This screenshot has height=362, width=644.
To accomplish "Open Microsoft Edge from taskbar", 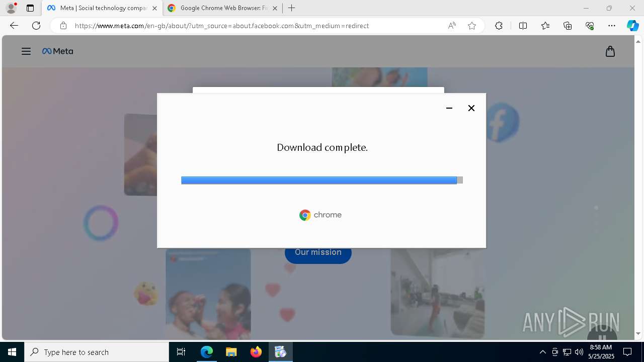I will coord(207,352).
